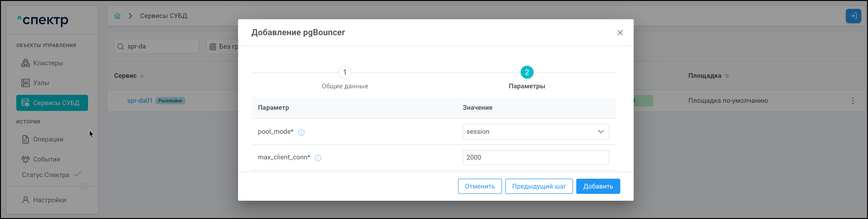Open the spr-da01 service link
This screenshot has width=868, height=219.
click(139, 101)
